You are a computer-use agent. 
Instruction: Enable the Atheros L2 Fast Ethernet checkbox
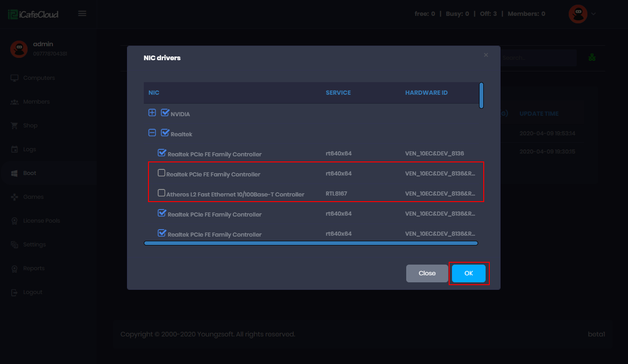tap(161, 192)
